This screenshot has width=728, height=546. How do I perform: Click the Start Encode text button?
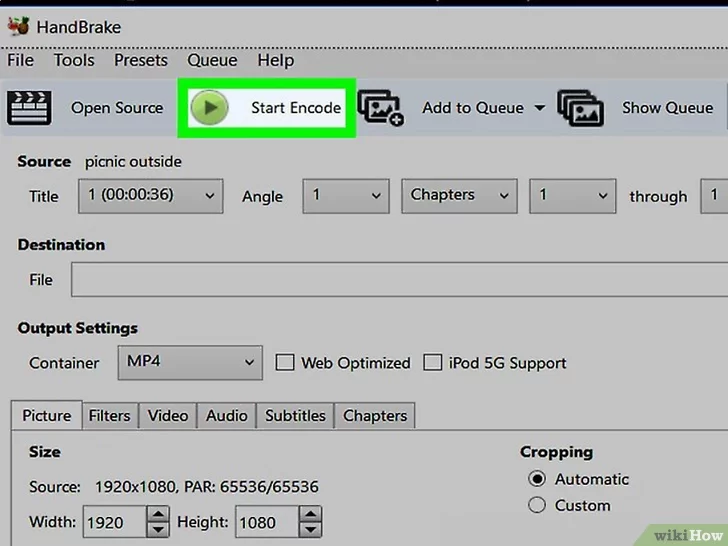(296, 108)
